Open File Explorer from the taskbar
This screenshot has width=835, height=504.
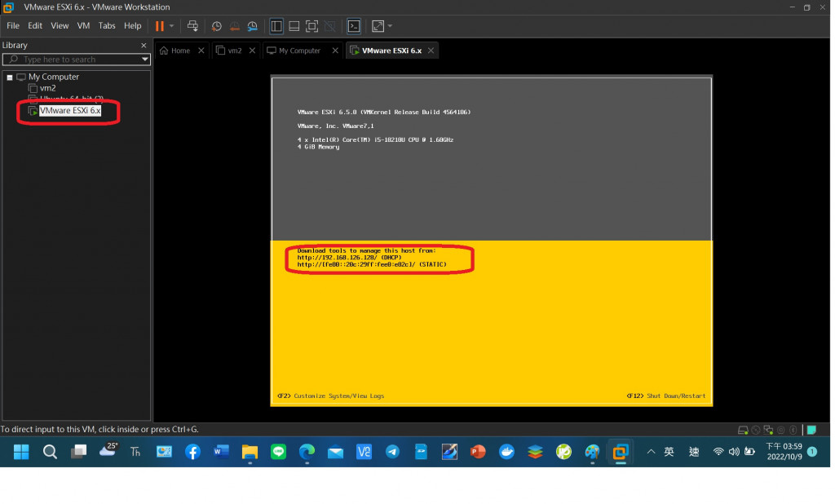(250, 453)
